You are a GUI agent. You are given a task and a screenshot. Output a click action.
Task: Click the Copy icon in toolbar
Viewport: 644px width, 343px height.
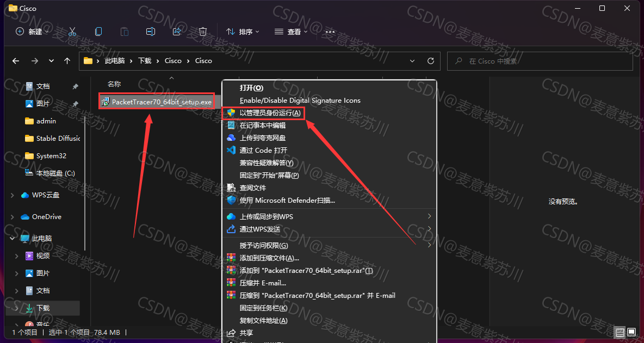click(98, 32)
